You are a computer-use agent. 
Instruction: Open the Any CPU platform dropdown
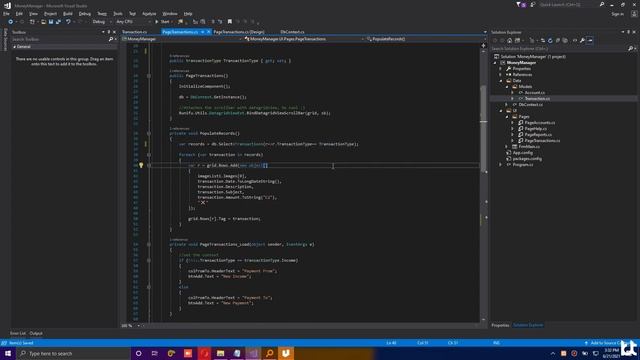pyautogui.click(x=133, y=22)
